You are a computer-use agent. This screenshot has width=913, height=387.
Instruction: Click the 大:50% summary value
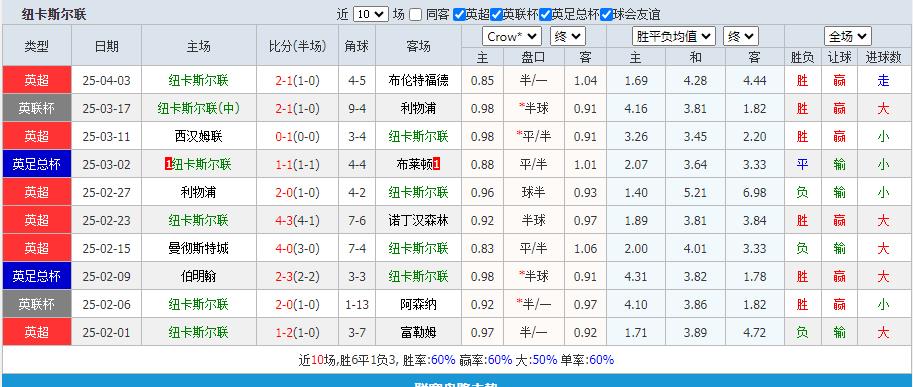(x=537, y=360)
